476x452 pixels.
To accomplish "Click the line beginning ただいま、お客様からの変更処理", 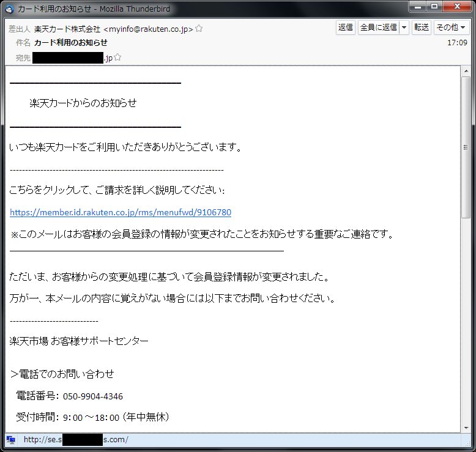I will coord(169,277).
